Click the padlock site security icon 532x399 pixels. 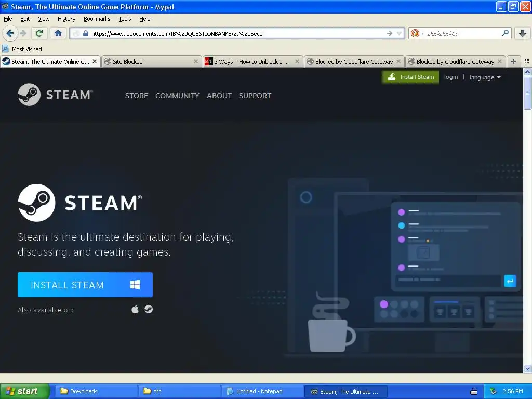(86, 34)
